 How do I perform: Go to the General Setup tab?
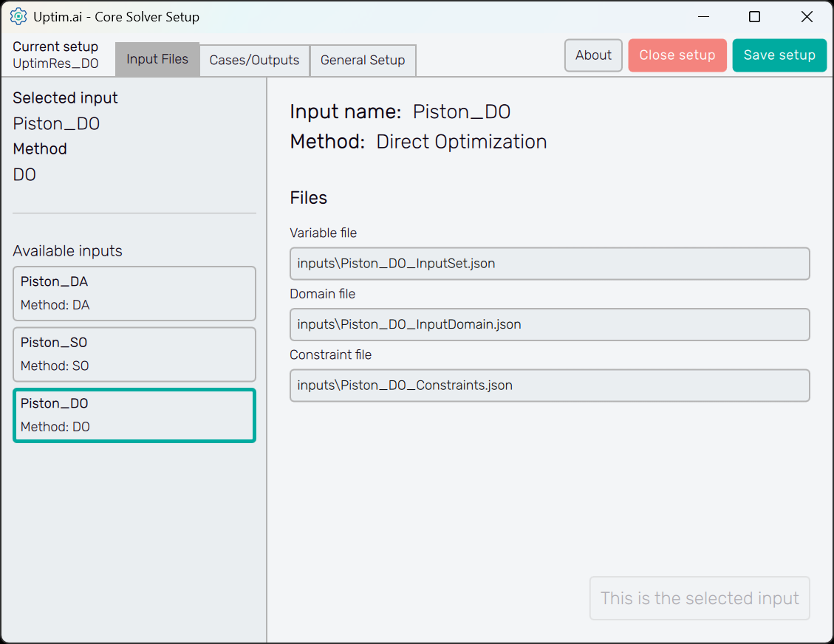[363, 61]
